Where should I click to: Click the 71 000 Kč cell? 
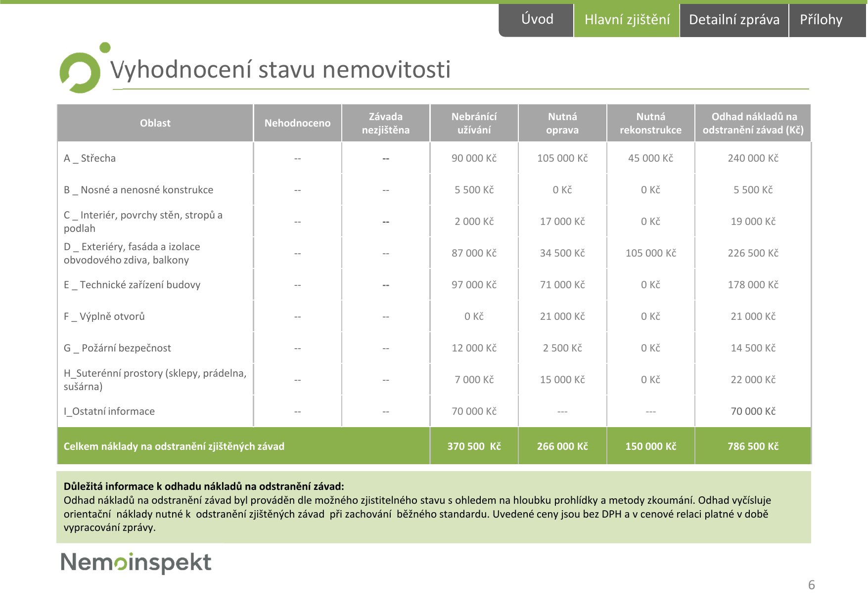(x=562, y=285)
